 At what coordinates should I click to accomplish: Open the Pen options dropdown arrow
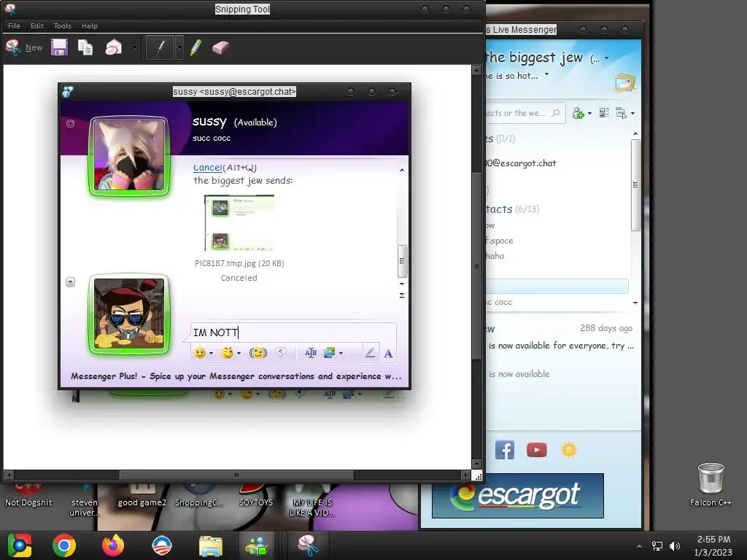tap(179, 47)
